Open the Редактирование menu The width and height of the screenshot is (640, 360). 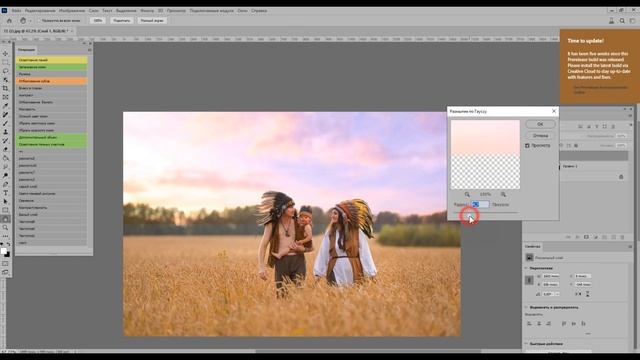[40, 11]
